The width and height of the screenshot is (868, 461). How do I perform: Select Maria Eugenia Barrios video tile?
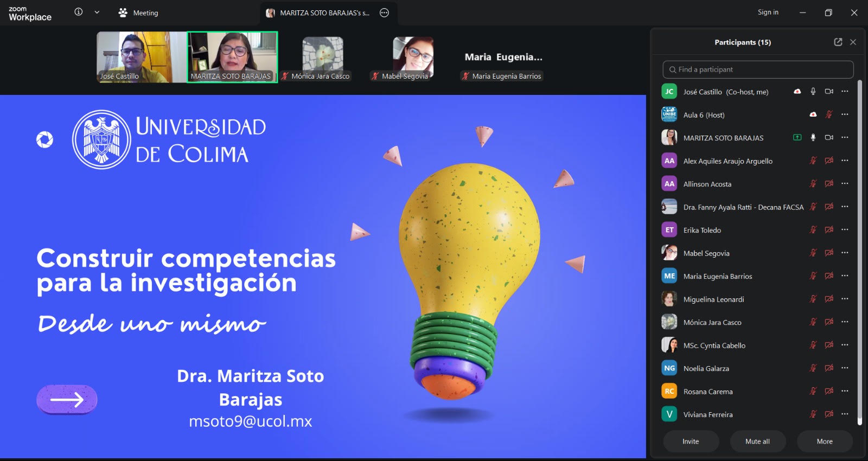[503, 57]
